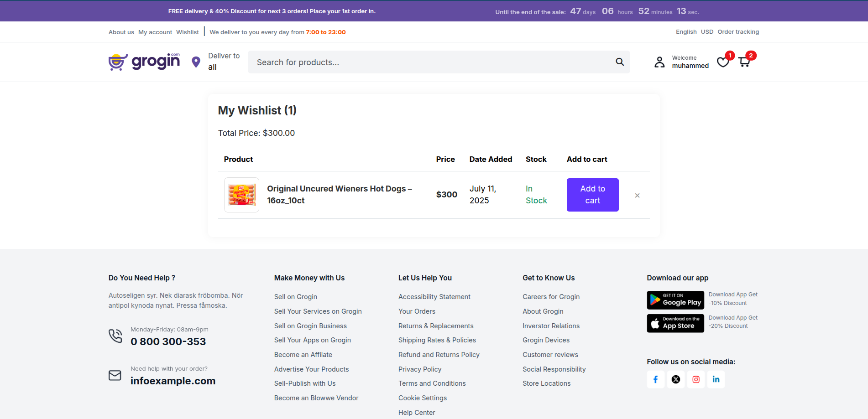
Task: Open About us in the top menu
Action: (x=121, y=32)
